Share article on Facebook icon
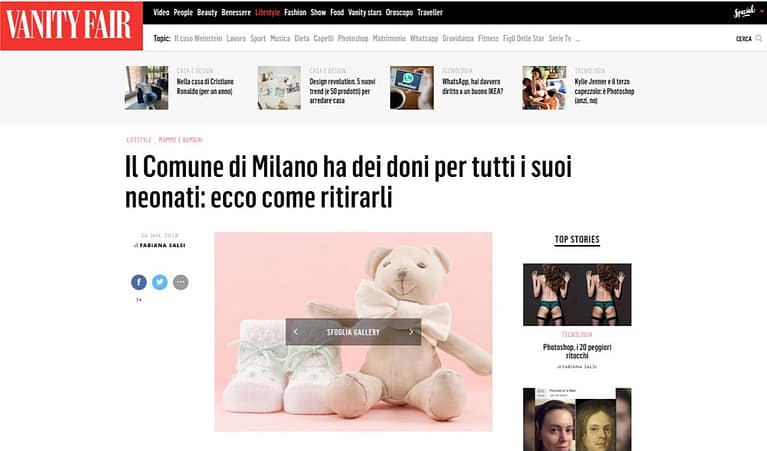767x451 pixels. (x=139, y=282)
